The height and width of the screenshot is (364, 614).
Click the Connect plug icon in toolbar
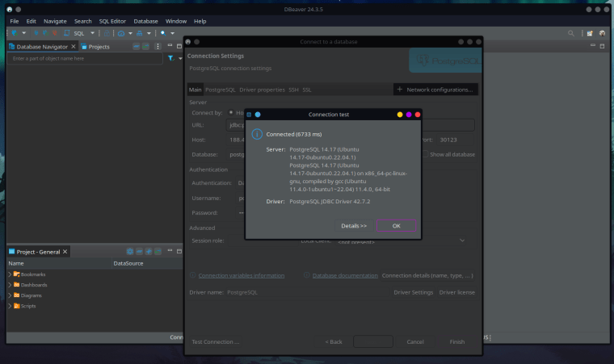tap(36, 33)
